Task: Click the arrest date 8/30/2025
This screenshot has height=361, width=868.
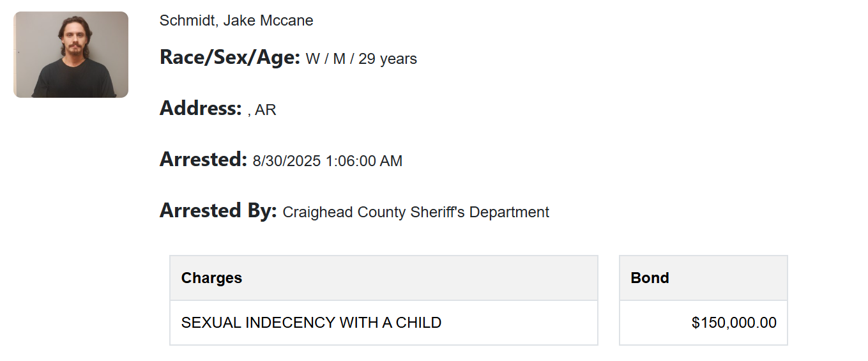Action: (287, 161)
